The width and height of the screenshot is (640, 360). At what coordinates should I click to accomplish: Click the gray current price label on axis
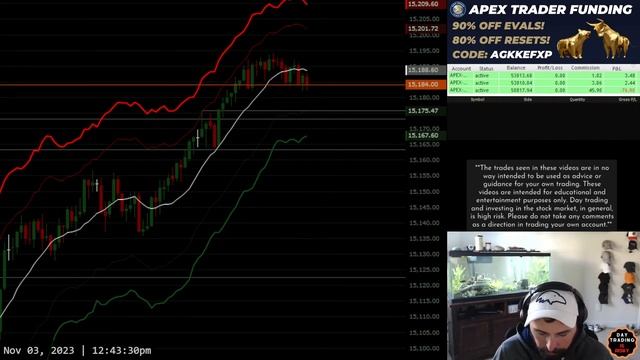point(425,70)
